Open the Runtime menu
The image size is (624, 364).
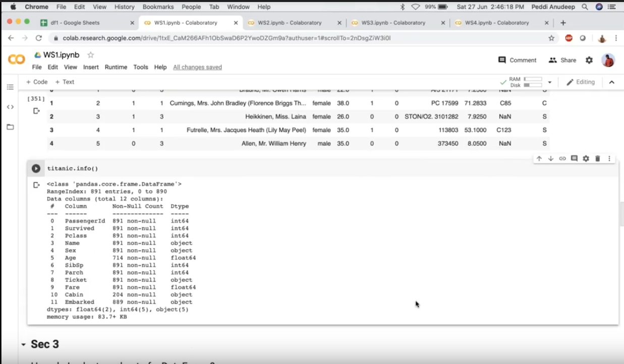click(x=116, y=67)
